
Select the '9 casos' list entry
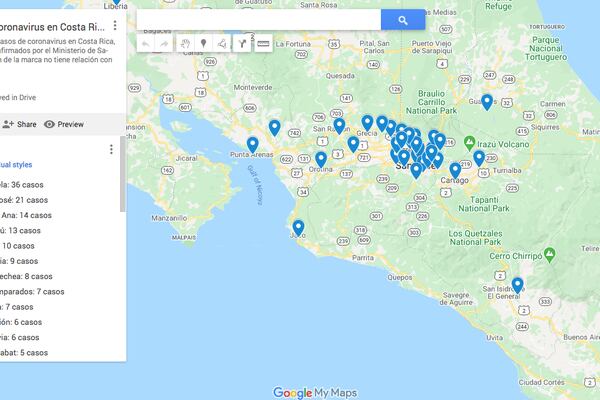pyautogui.click(x=19, y=261)
